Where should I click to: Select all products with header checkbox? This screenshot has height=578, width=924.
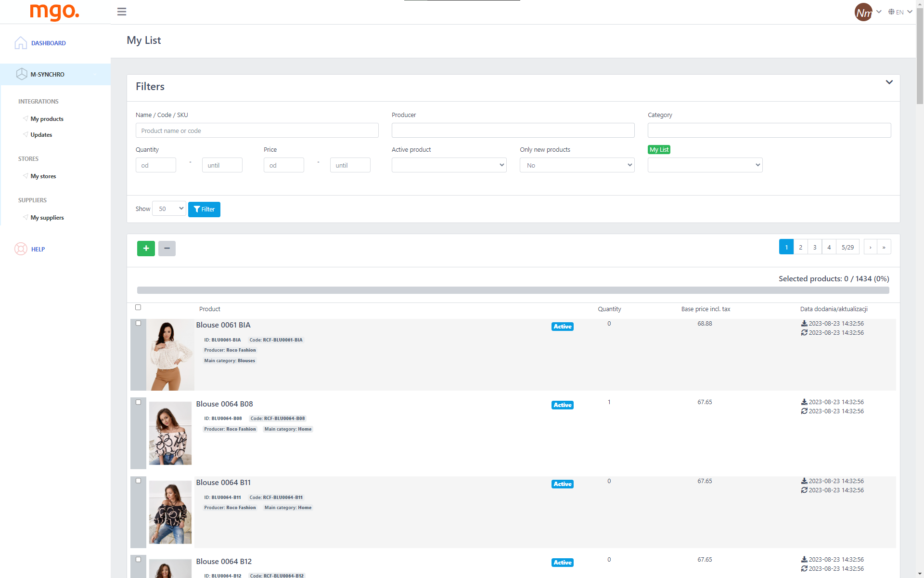[138, 307]
